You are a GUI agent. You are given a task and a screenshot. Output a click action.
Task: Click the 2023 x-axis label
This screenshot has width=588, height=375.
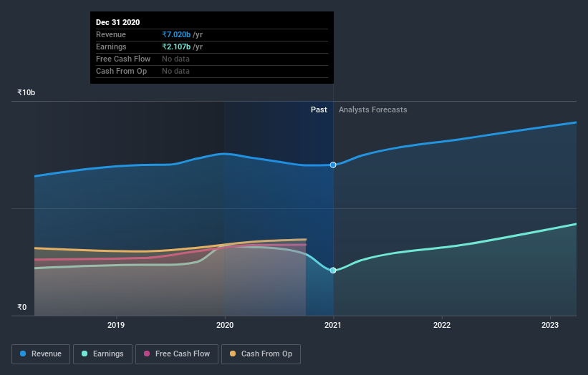pos(550,325)
